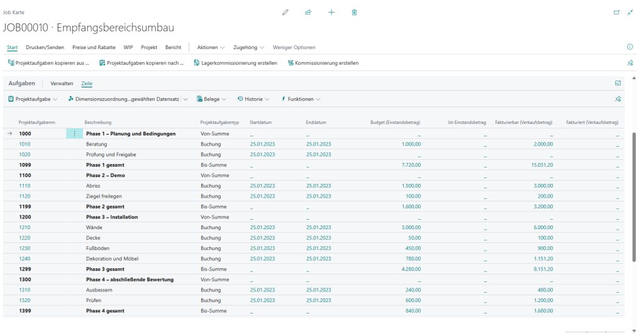
Task: Click Dimensionszuordnung gewählten Datensatz action
Action: click(x=124, y=99)
